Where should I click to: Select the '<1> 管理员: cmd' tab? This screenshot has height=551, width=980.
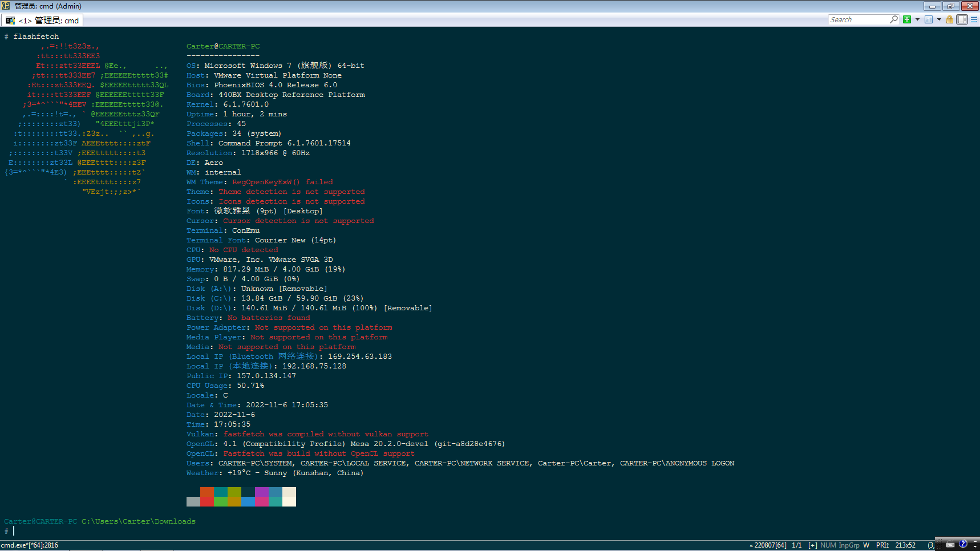click(x=43, y=21)
